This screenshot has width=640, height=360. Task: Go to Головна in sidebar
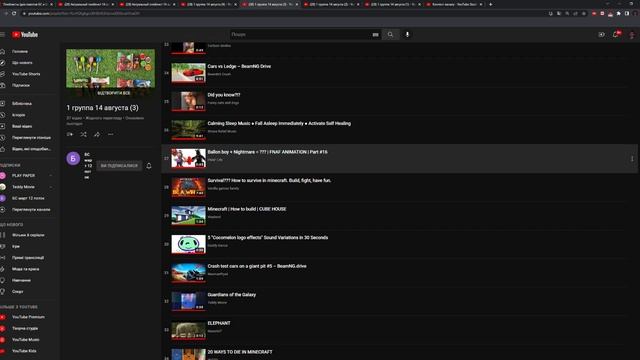(20, 51)
